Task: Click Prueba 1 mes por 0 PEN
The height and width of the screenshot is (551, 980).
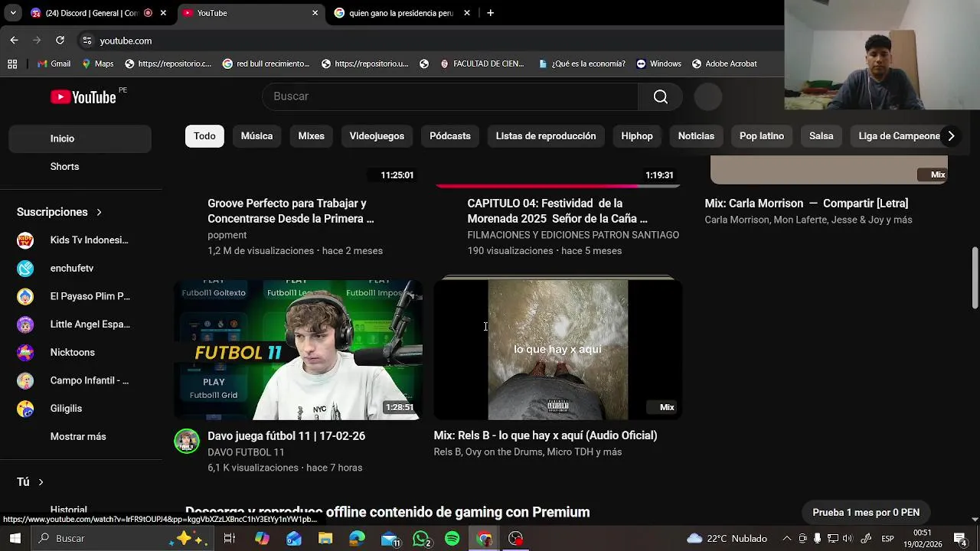Action: [866, 513]
